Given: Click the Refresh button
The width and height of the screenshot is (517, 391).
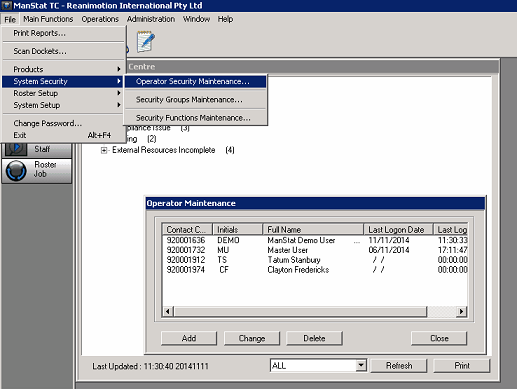Looking at the screenshot, I should point(399,366).
